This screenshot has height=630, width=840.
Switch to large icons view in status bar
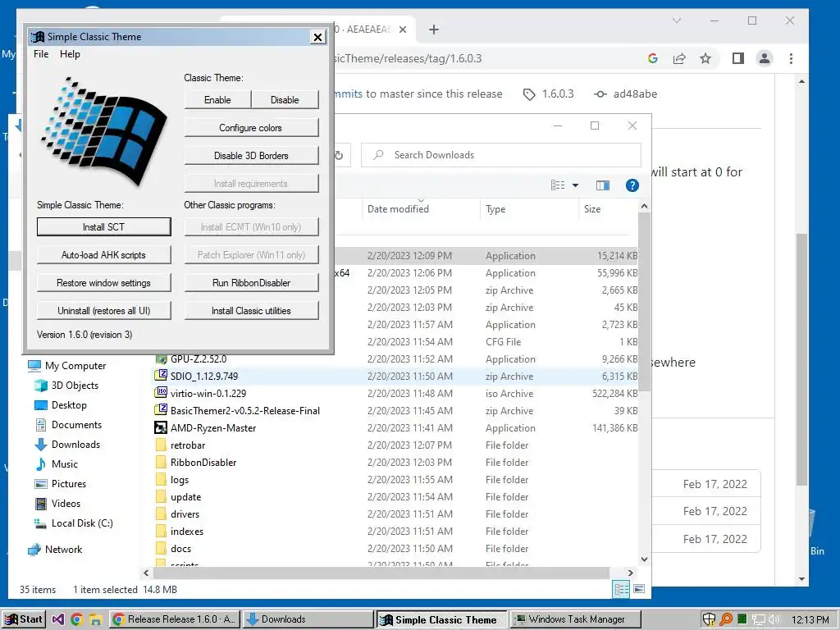[x=638, y=589]
